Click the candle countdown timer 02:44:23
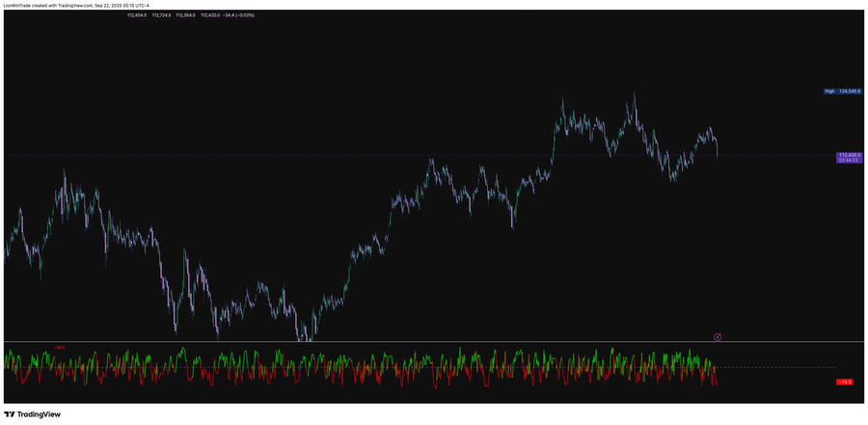Image resolution: width=868 pixels, height=425 pixels. pyautogui.click(x=850, y=160)
